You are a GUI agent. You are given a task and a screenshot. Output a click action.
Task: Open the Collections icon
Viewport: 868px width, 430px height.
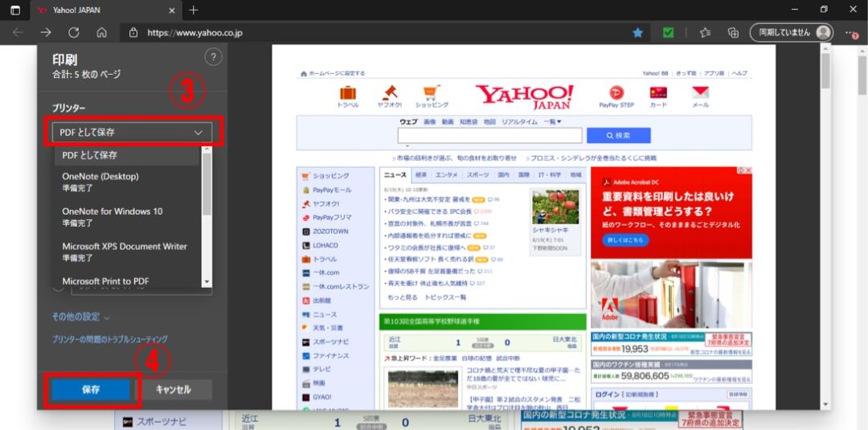tap(733, 33)
